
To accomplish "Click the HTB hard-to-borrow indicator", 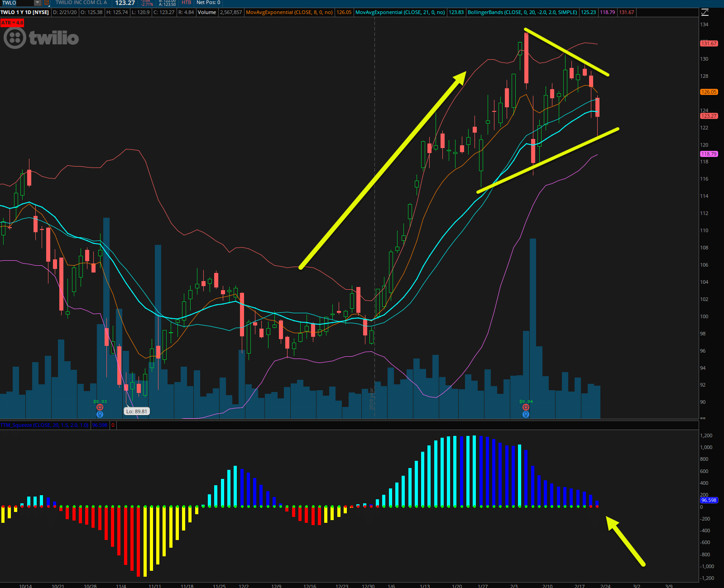I will pyautogui.click(x=186, y=3).
